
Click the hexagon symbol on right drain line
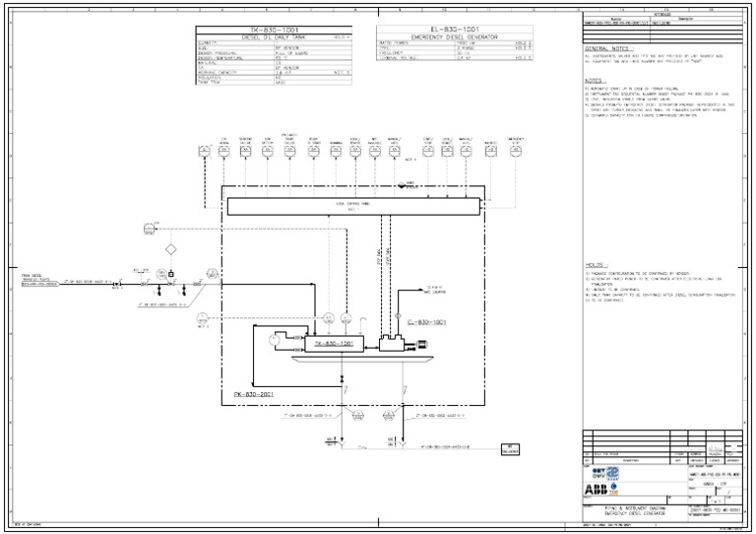click(389, 415)
